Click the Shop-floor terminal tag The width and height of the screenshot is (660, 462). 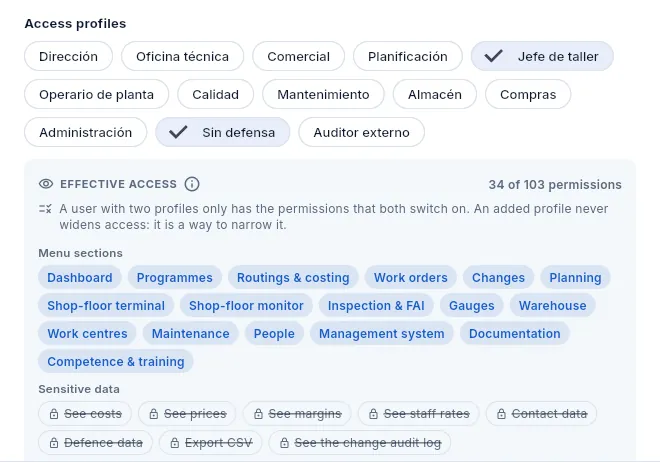click(x=106, y=305)
